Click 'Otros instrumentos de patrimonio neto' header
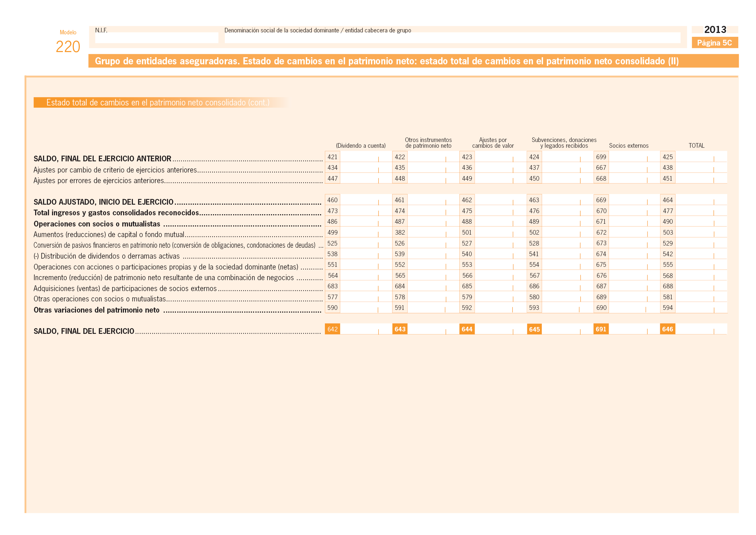 click(x=428, y=143)
